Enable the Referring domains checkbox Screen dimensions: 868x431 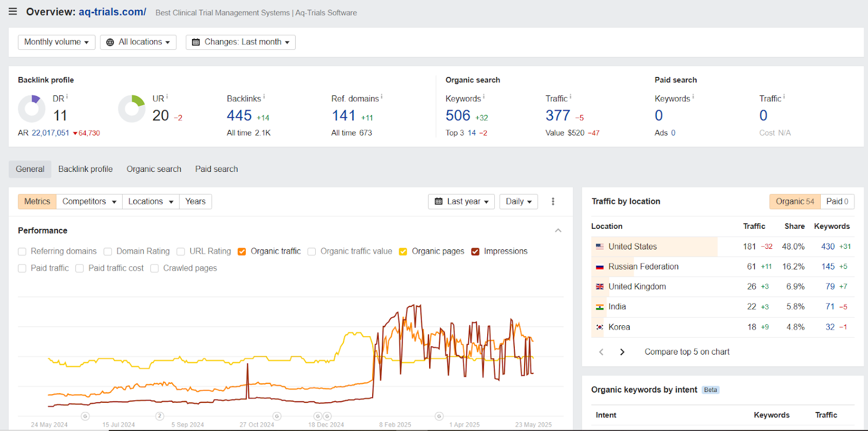click(22, 252)
